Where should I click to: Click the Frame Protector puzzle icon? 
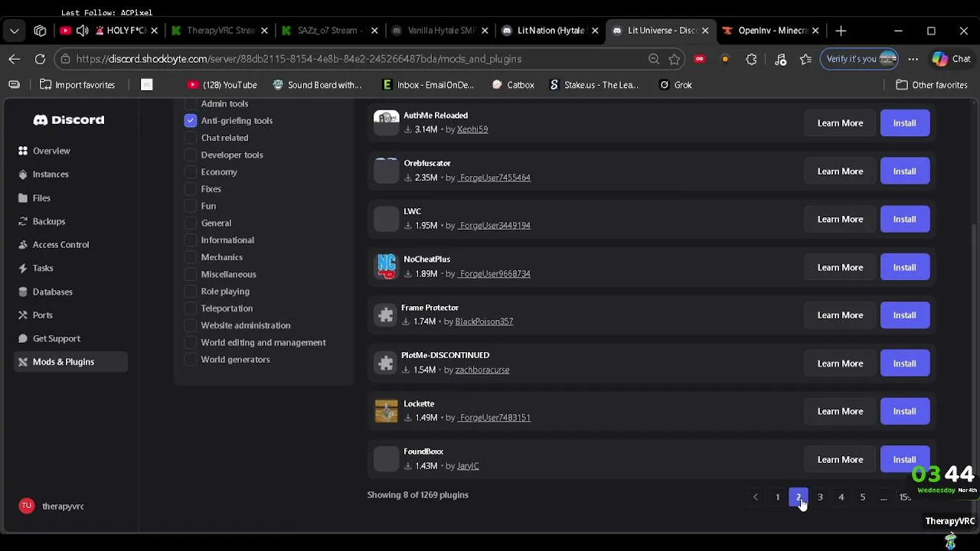pos(386,315)
